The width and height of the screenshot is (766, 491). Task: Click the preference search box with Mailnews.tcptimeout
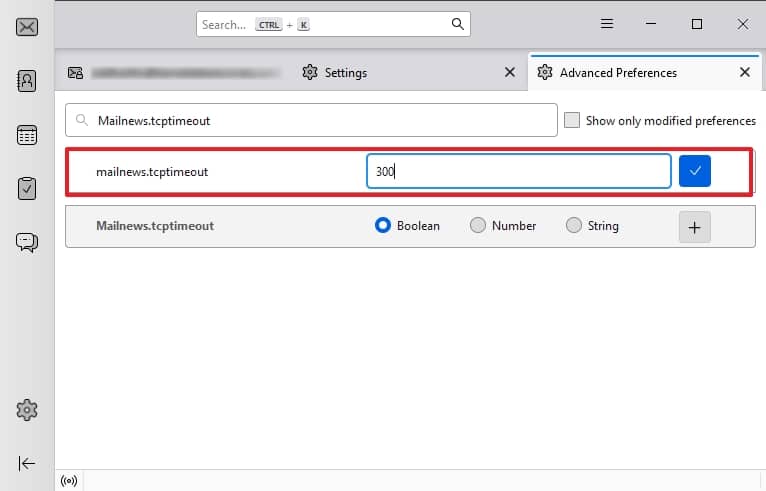(311, 120)
